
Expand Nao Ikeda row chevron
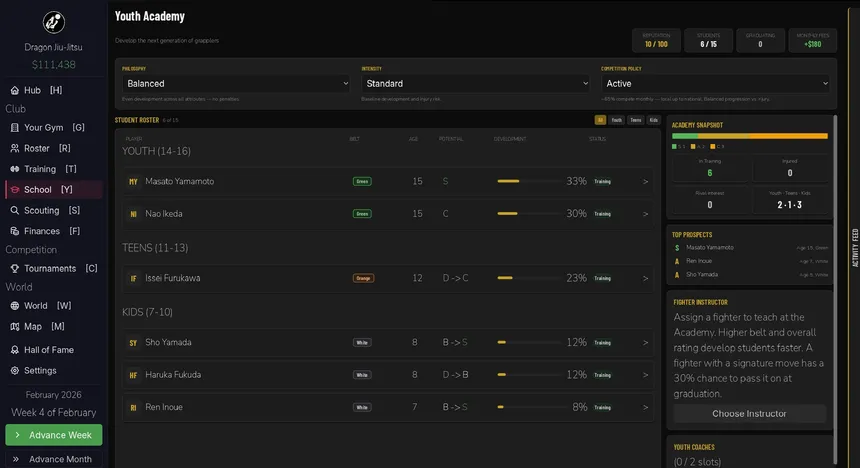(645, 214)
